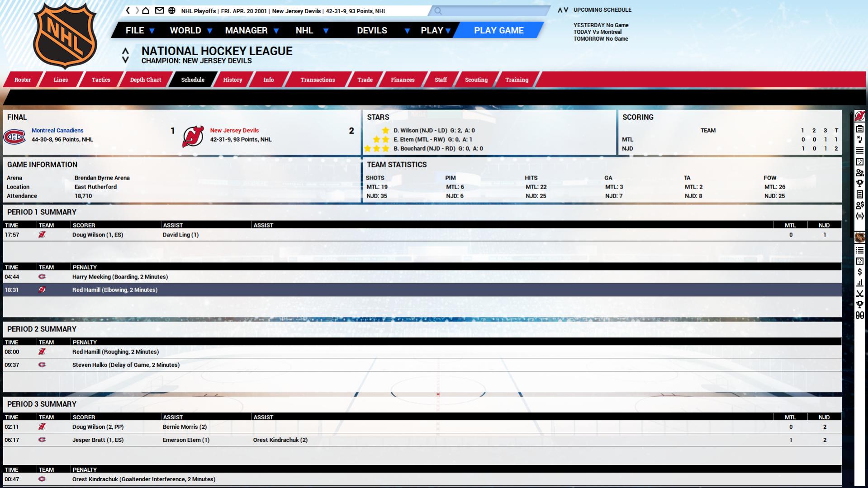Open the mail envelope icon

pyautogui.click(x=159, y=10)
